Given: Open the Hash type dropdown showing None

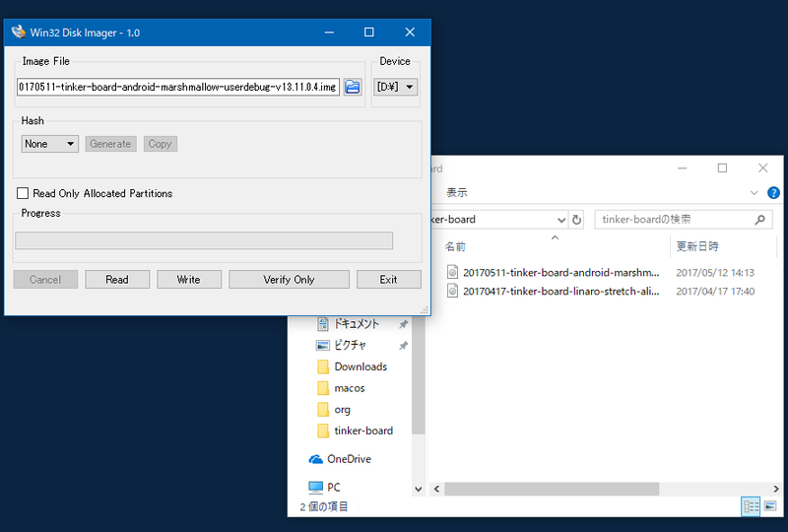Looking at the screenshot, I should click(x=50, y=144).
